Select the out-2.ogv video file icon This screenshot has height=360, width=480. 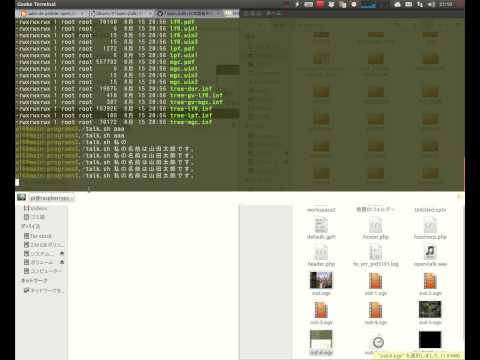[x=430, y=281]
